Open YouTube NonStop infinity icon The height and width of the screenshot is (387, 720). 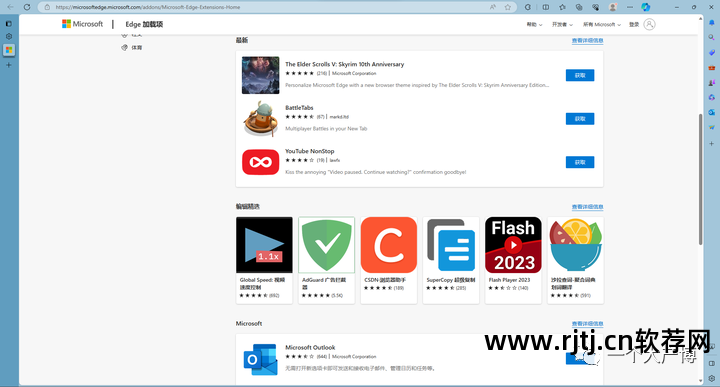pos(260,162)
